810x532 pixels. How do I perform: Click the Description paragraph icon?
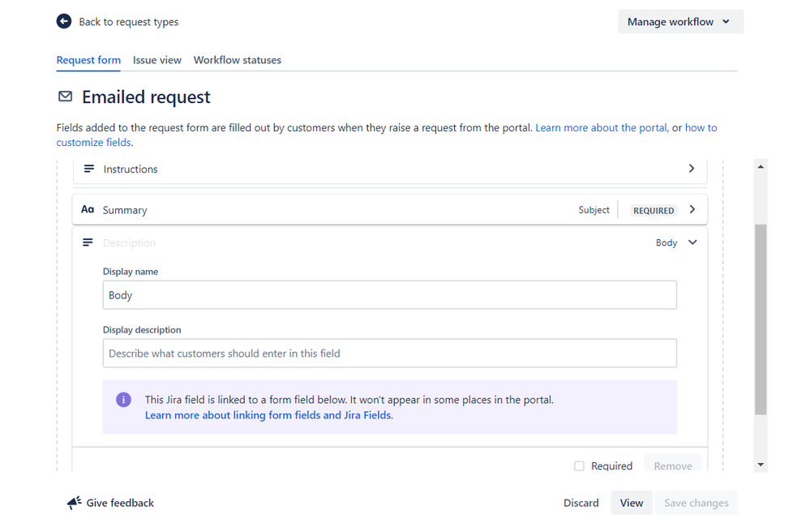point(88,242)
